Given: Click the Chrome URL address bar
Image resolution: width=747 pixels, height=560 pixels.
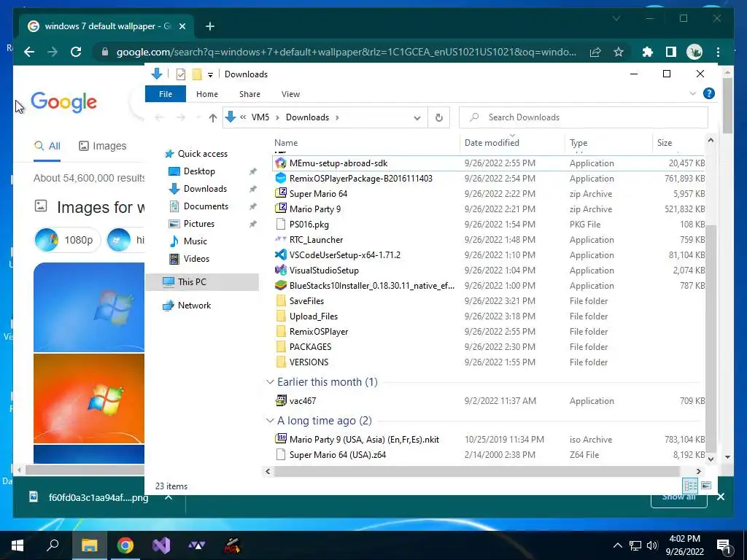Looking at the screenshot, I should coord(346,52).
